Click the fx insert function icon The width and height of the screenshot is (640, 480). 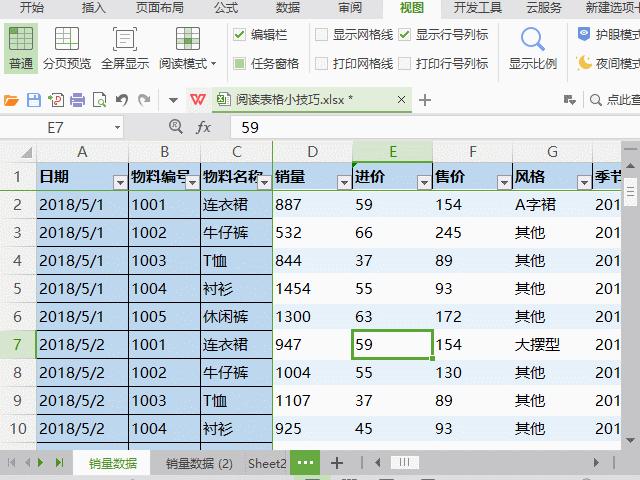203,127
